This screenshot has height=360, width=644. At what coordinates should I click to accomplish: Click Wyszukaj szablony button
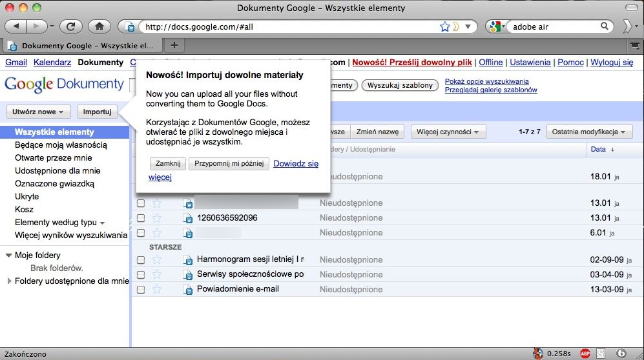click(x=400, y=85)
